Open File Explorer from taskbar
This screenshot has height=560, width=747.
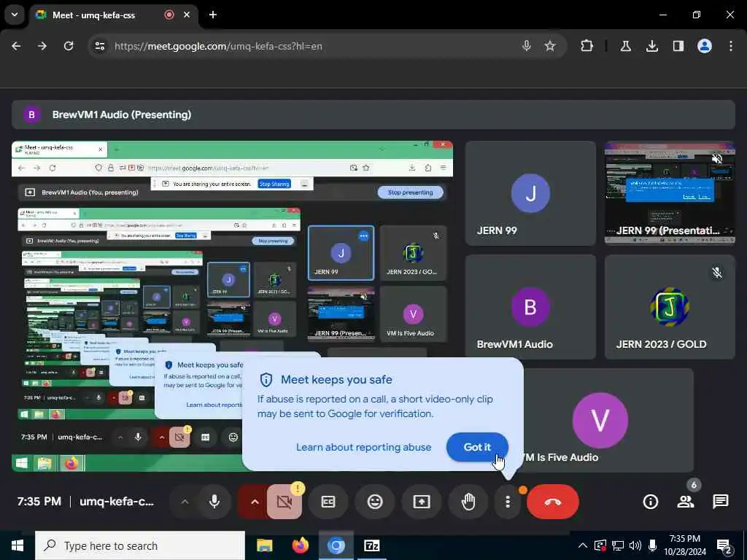coord(264,545)
